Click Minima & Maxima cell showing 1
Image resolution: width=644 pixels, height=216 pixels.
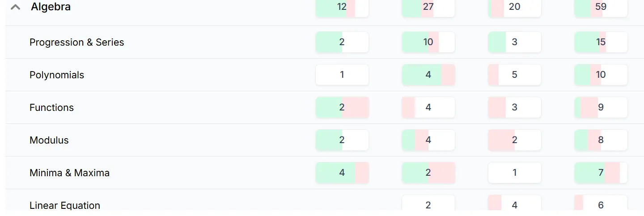[514, 173]
